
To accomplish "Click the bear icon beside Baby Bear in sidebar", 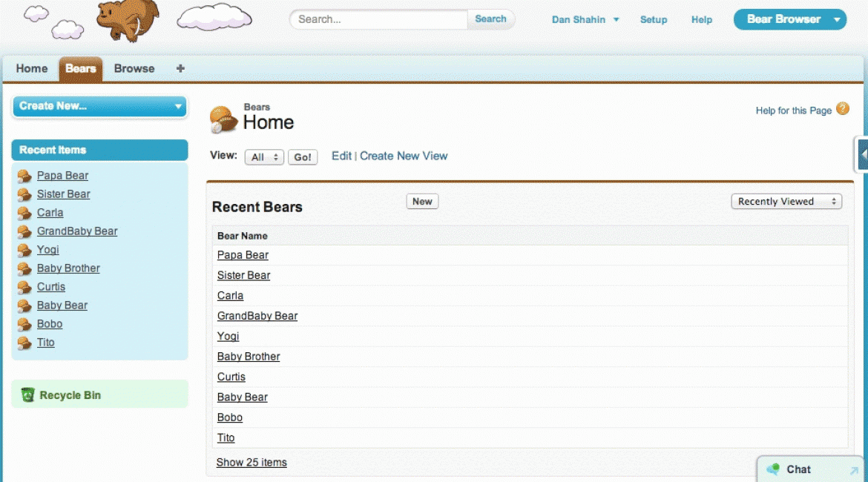I will tap(24, 306).
